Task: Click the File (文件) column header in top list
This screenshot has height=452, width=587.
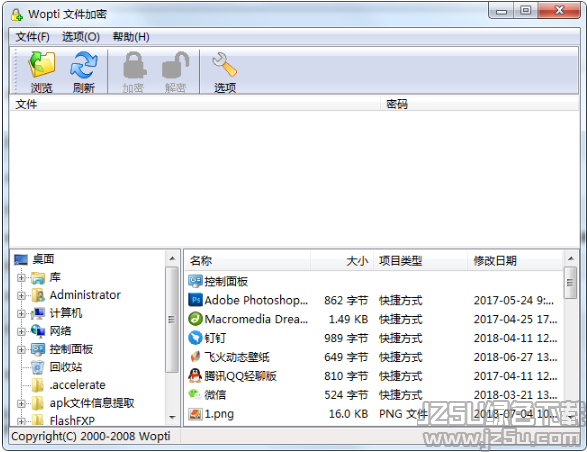Action: [195, 104]
